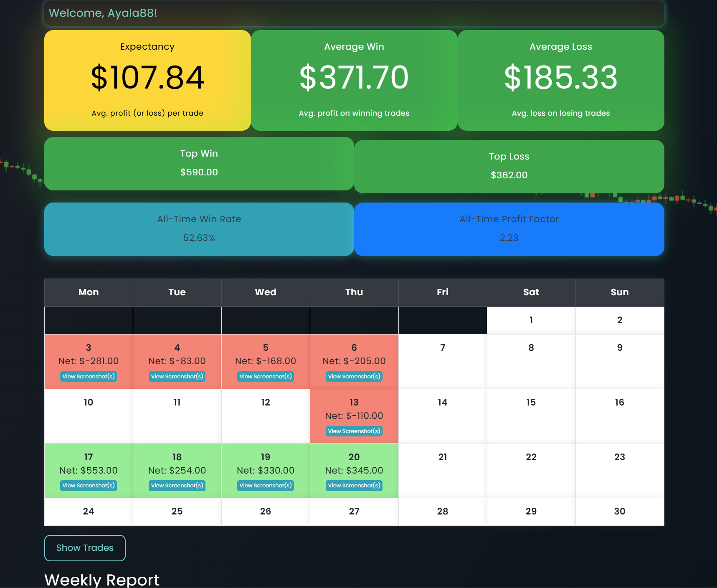View screenshots for day 13
This screenshot has height=588, width=717.
coord(354,431)
